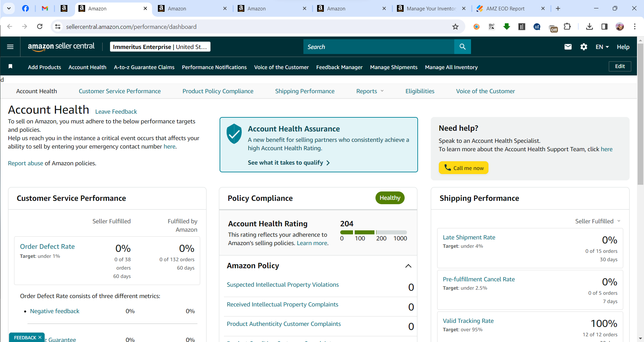
Task: Click the orange circular extension icon
Action: pyautogui.click(x=476, y=26)
